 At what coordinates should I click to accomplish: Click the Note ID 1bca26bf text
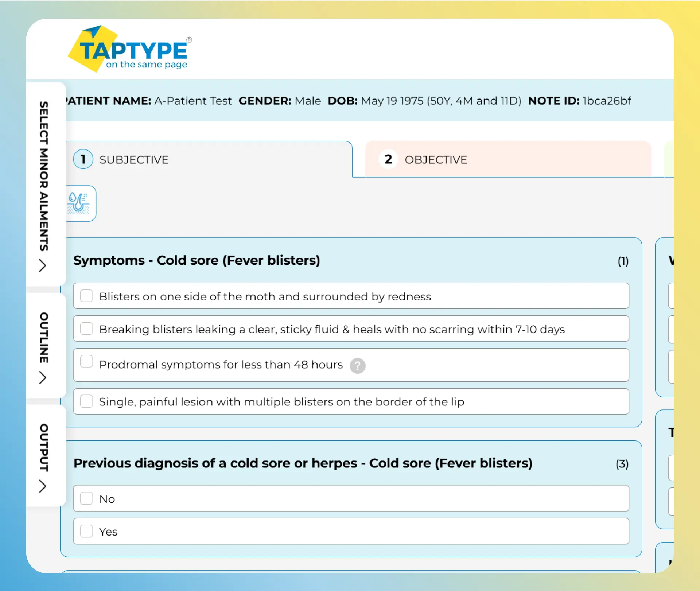coord(607,101)
